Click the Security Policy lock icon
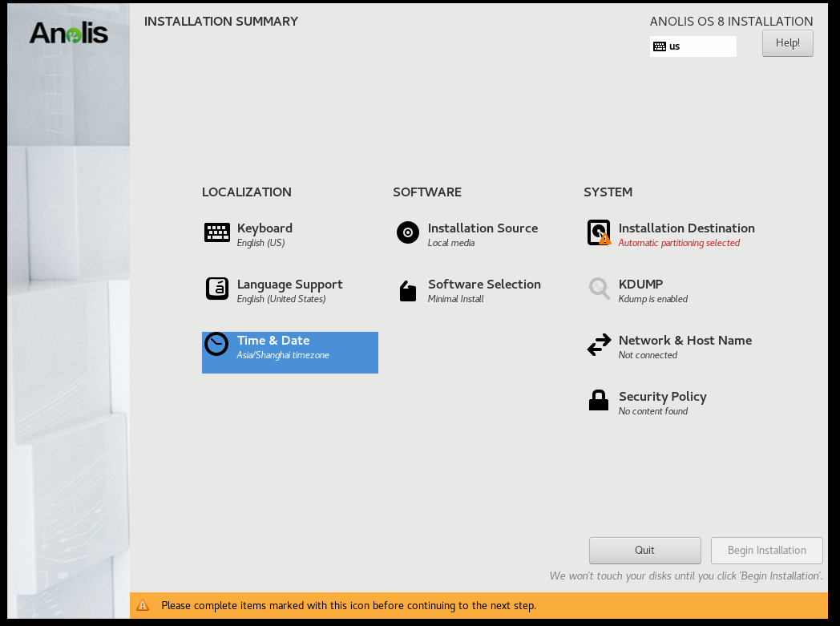The height and width of the screenshot is (626, 840). 599,400
